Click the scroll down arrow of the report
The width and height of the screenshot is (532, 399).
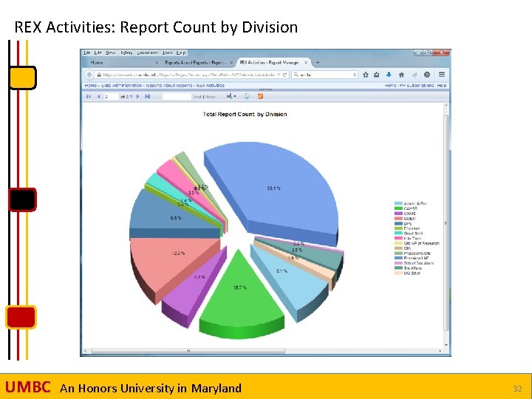pos(446,345)
